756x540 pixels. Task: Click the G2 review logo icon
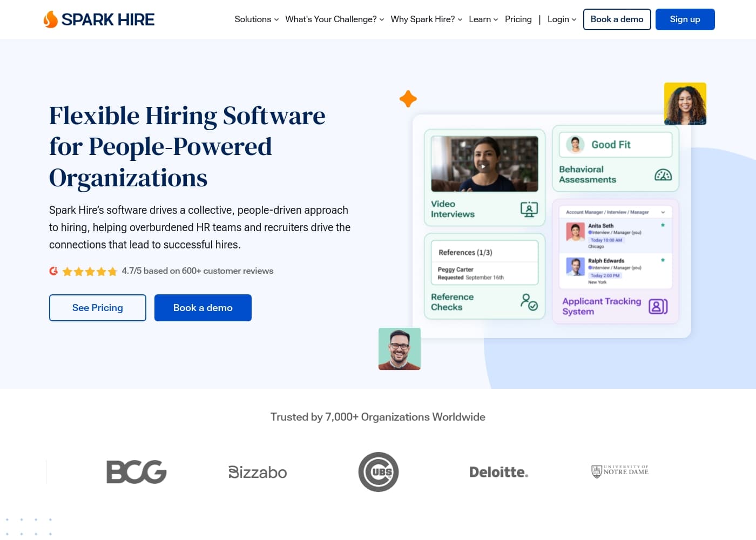pos(53,271)
